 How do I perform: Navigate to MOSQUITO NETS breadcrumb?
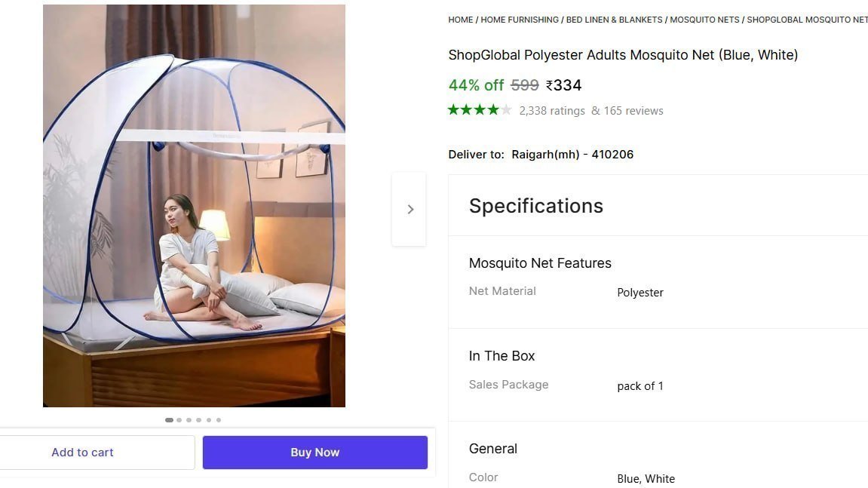(704, 20)
